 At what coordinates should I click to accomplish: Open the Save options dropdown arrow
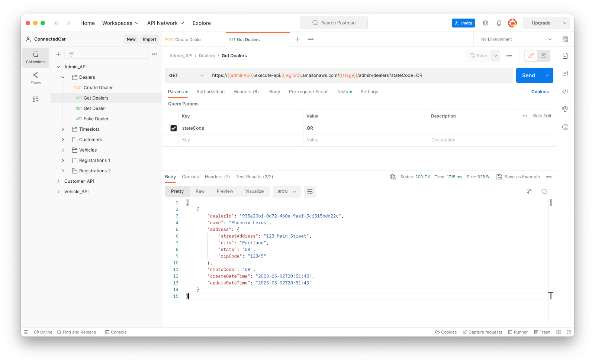click(496, 56)
